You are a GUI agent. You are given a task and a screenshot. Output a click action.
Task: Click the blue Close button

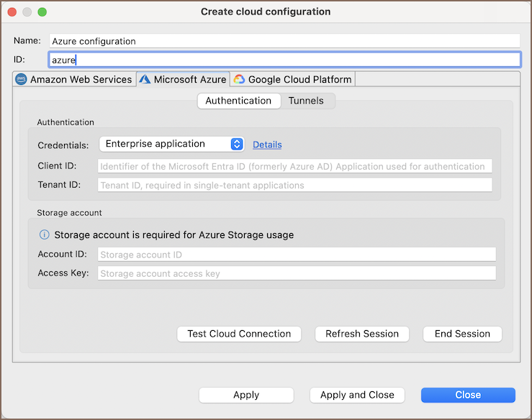[x=468, y=395]
